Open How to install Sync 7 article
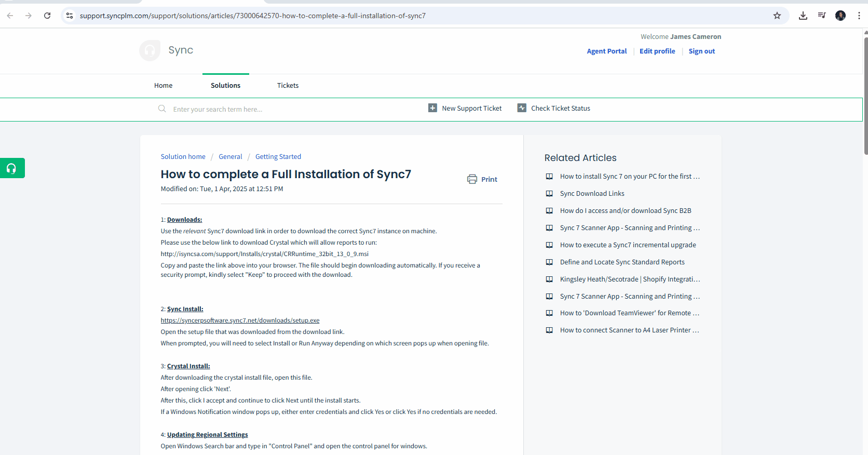Viewport: 868px width, 455px height. coord(630,177)
